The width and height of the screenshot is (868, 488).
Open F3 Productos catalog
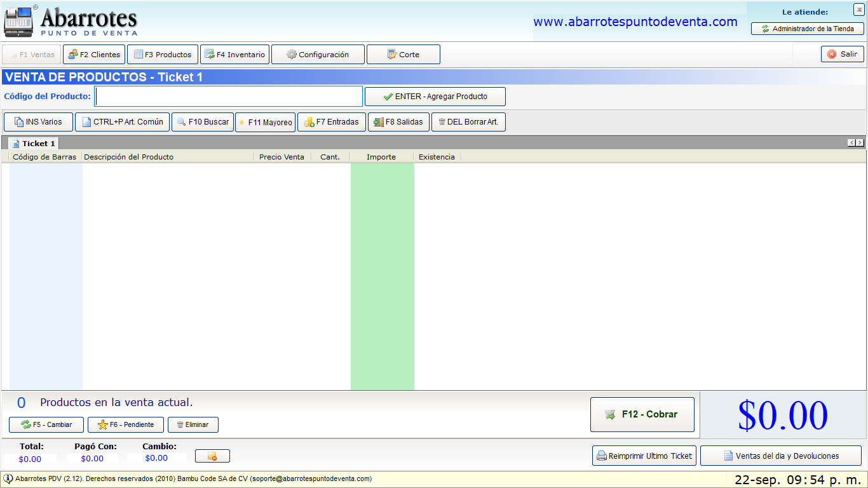163,55
